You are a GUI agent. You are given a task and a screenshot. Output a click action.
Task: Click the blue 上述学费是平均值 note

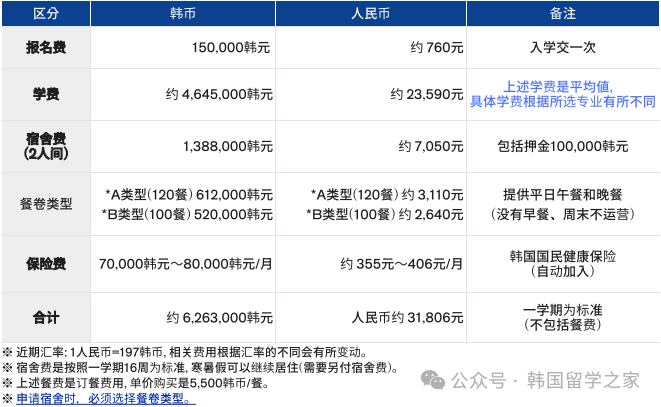tap(558, 86)
